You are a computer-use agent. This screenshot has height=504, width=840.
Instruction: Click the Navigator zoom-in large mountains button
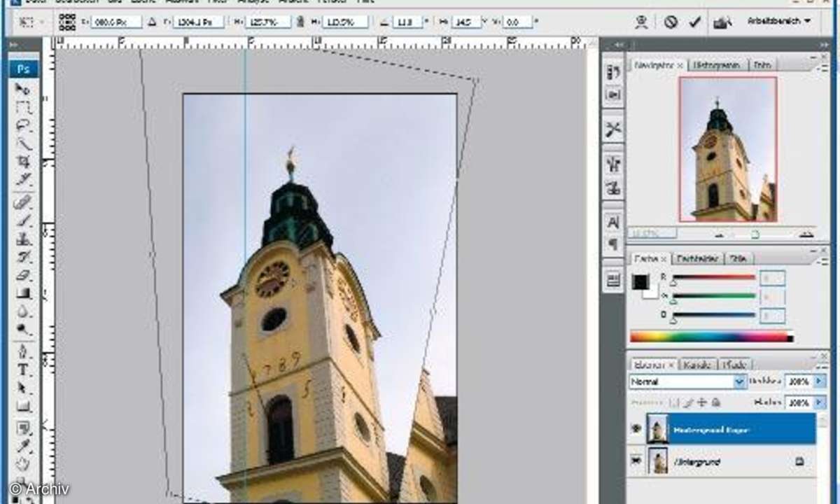pyautogui.click(x=806, y=234)
